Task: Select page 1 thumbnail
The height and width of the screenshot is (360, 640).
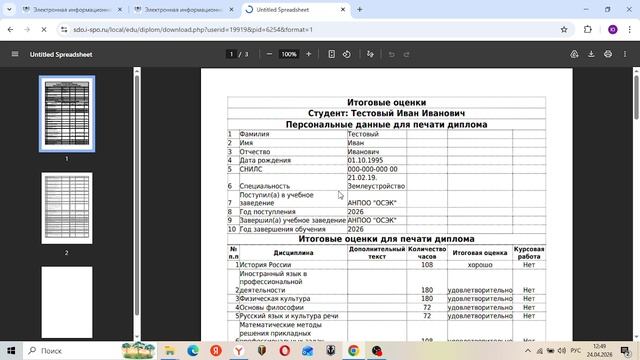Action: pos(67,113)
